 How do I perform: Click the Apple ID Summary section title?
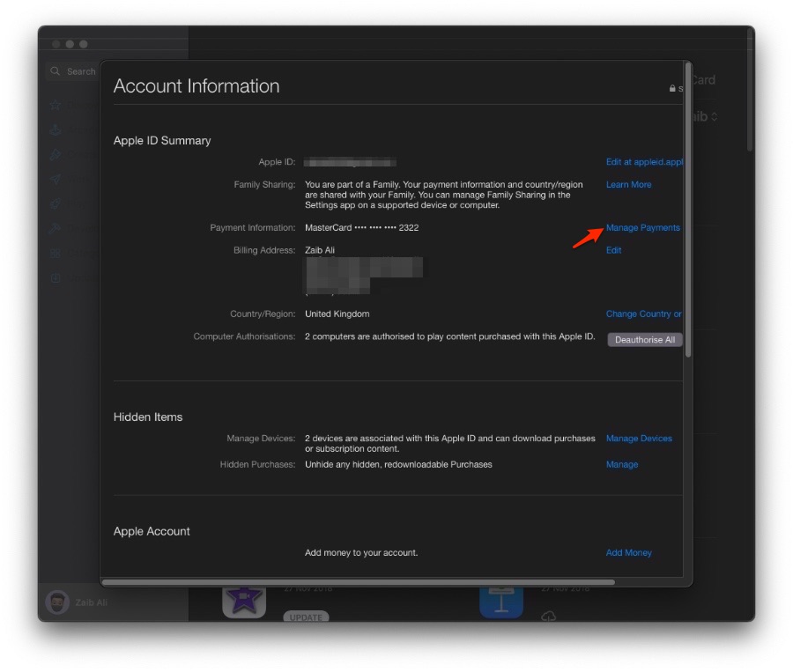(162, 141)
